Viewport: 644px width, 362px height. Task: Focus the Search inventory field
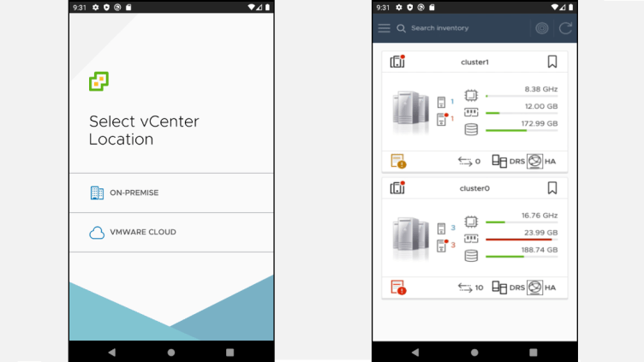(439, 28)
